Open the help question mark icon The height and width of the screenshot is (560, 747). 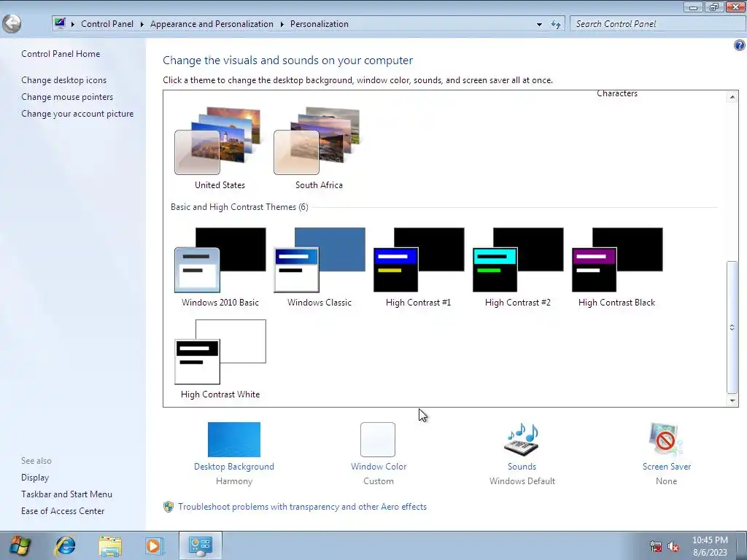[x=739, y=45]
